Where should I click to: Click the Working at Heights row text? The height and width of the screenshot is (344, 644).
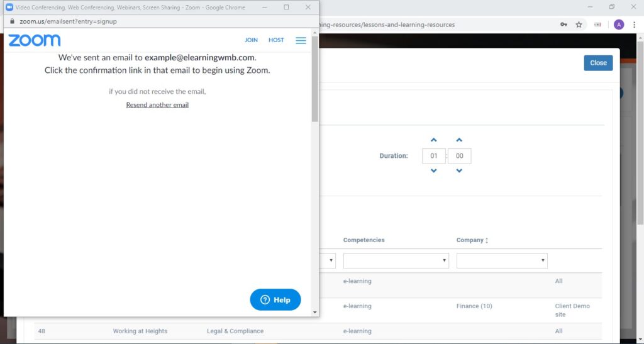pos(140,331)
